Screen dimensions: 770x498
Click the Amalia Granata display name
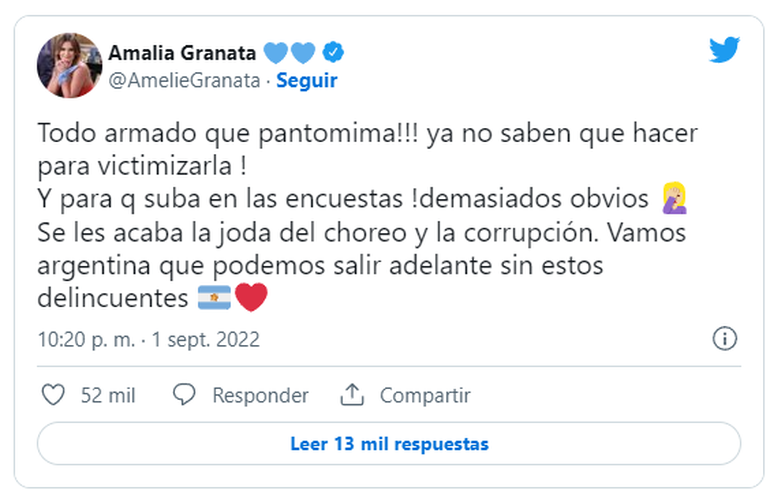click(182, 52)
